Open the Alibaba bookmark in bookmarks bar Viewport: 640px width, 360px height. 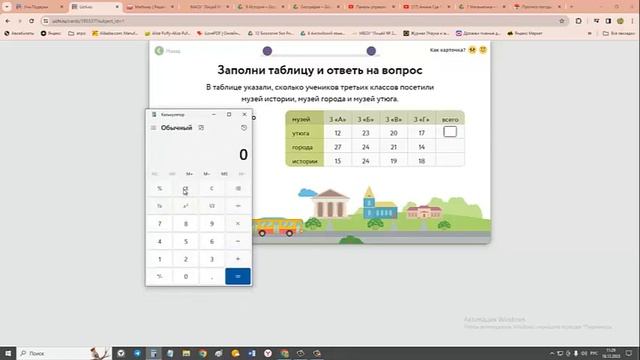tap(115, 33)
